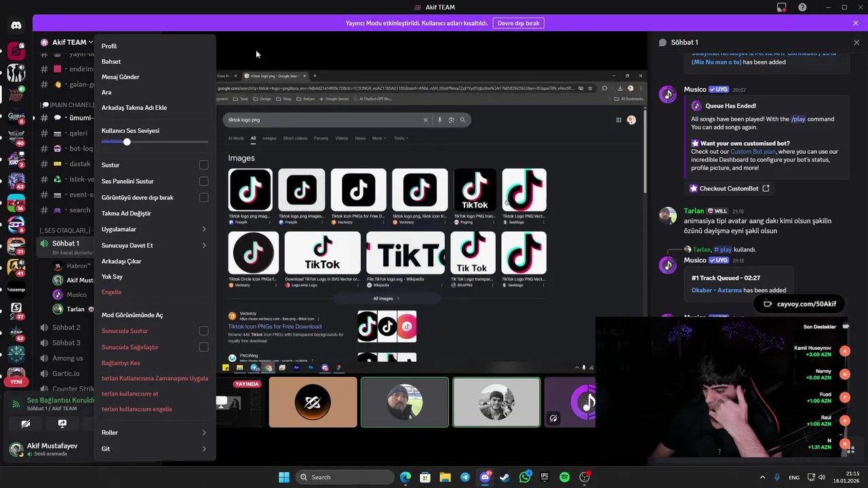The width and height of the screenshot is (868, 488).
Task: Toggle Ses Panelini Sustur checkbox
Action: click(203, 181)
